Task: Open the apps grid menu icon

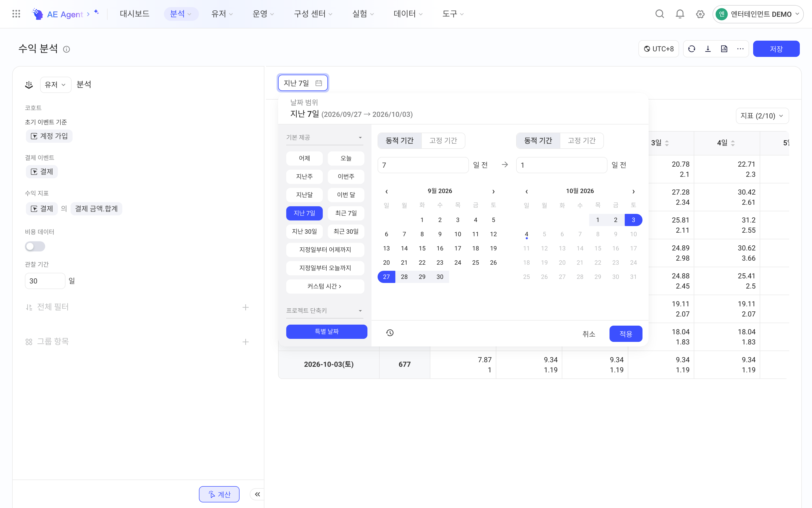Action: click(x=16, y=14)
